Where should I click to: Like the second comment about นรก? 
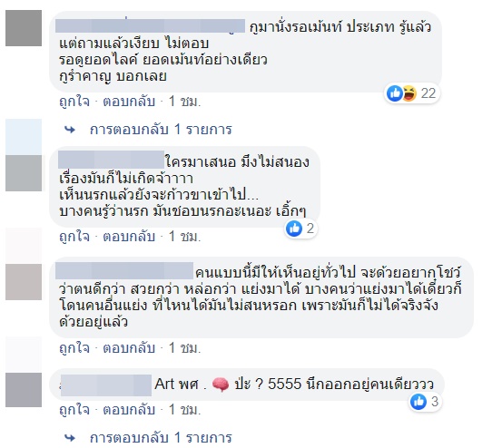click(x=74, y=237)
